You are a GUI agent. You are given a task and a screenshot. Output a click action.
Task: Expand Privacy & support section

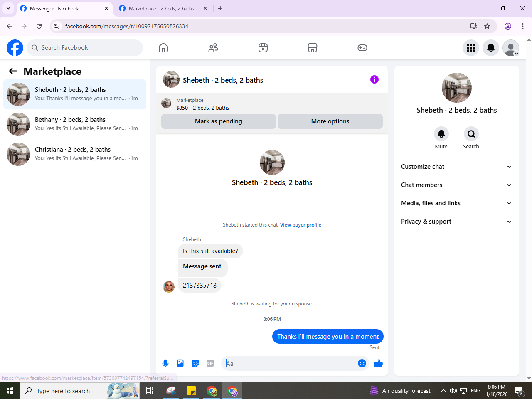pos(456,222)
